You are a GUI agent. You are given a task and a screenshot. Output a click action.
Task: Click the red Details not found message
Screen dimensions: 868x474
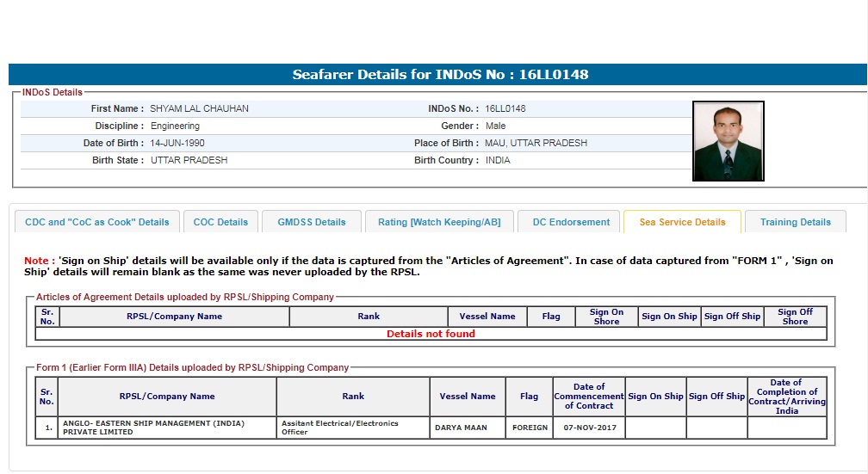[431, 334]
